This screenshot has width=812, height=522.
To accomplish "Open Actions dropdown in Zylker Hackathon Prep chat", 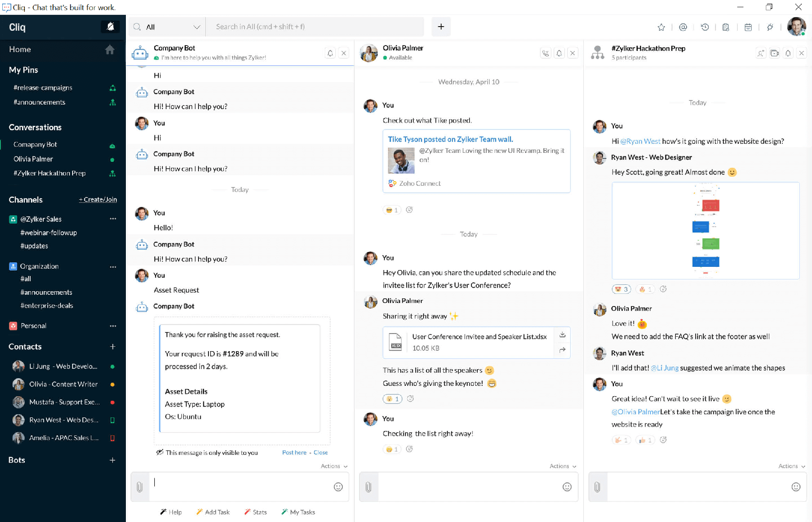I will point(792,466).
